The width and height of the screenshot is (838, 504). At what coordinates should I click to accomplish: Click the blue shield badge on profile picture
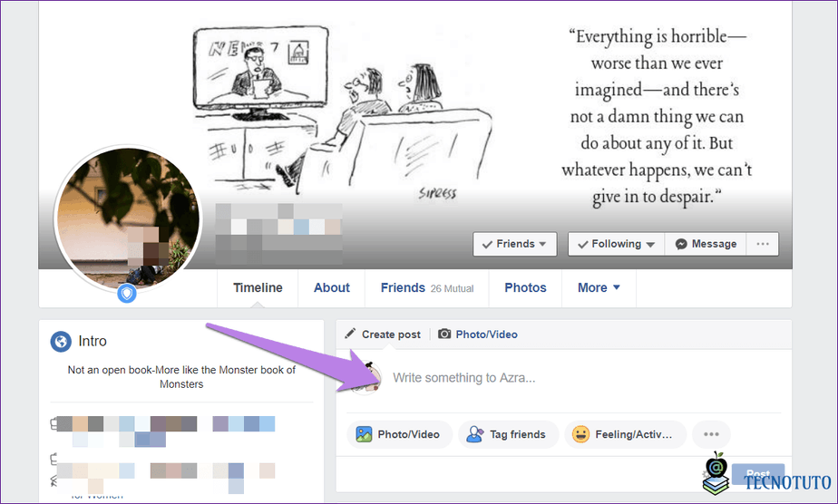[127, 293]
